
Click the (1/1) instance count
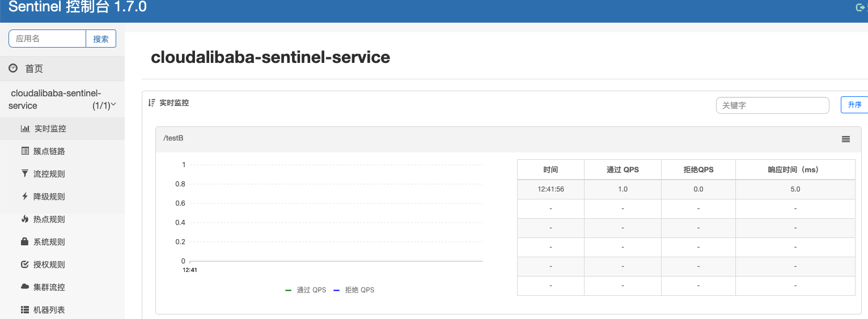(101, 106)
